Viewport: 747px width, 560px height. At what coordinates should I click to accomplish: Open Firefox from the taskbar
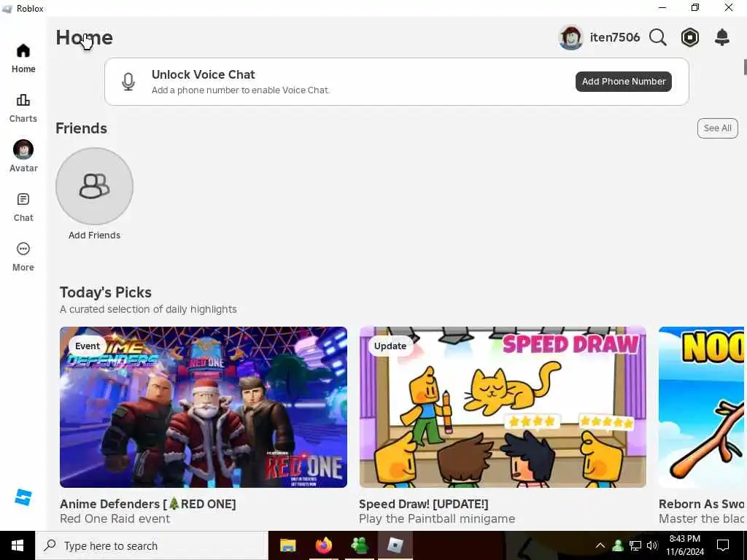pyautogui.click(x=324, y=545)
